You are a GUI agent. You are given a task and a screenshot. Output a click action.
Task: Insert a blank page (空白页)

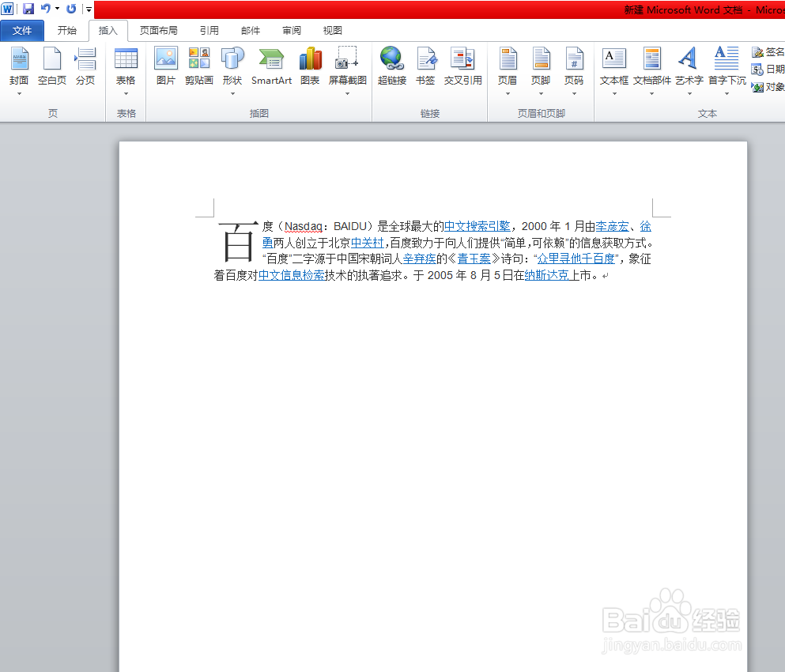[51, 66]
